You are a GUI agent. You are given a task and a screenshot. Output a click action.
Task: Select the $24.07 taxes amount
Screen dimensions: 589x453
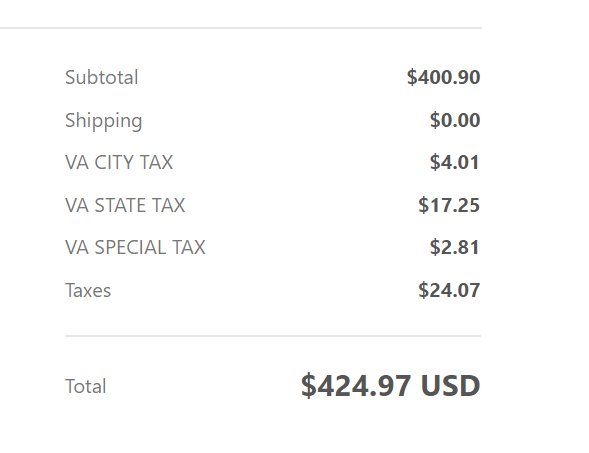pyautogui.click(x=449, y=290)
